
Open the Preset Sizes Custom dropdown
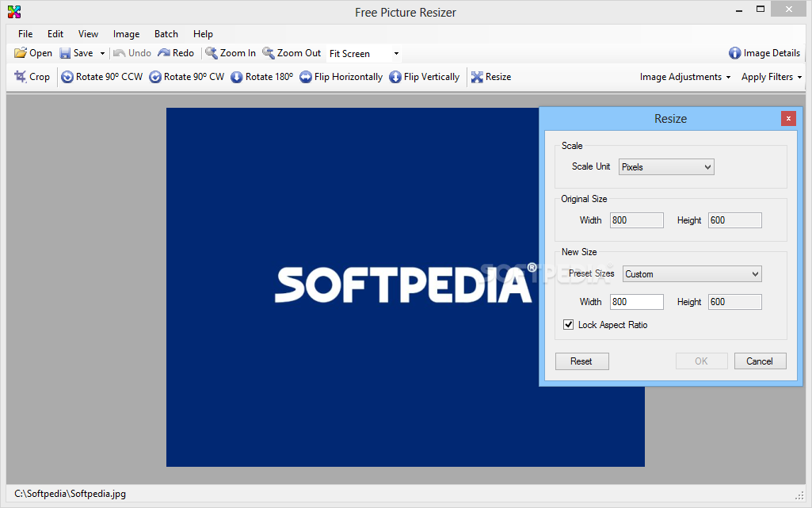(692, 274)
